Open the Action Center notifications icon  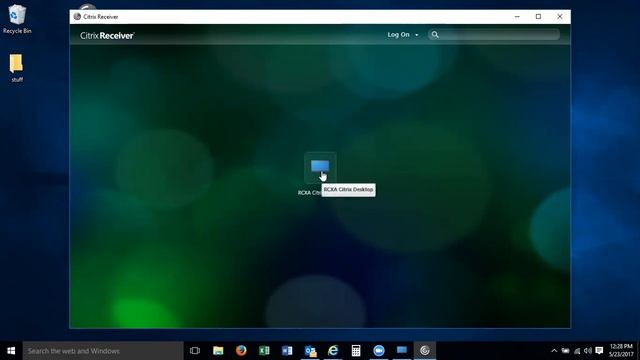click(x=599, y=351)
